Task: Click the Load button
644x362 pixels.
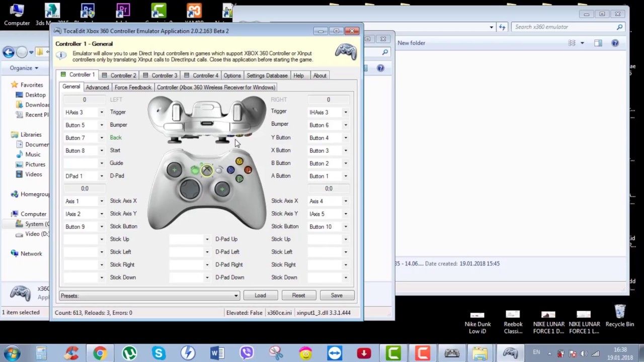Action: 260,296
